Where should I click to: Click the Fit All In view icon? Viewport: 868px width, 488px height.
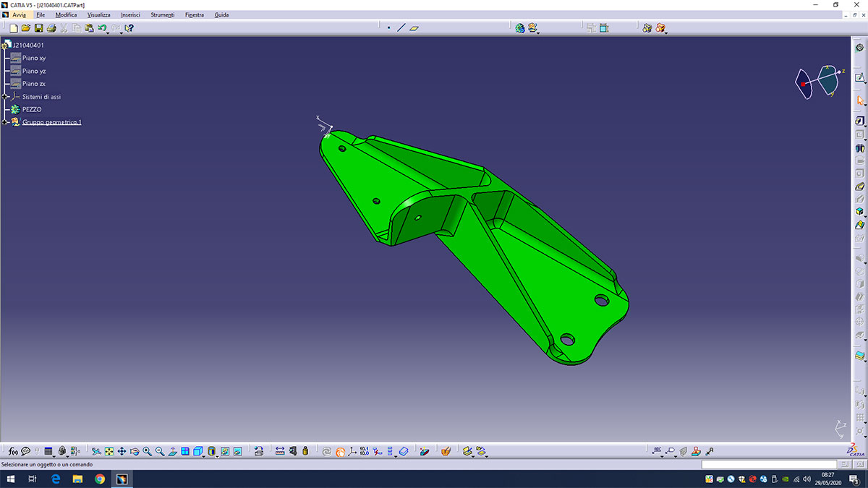(x=109, y=451)
